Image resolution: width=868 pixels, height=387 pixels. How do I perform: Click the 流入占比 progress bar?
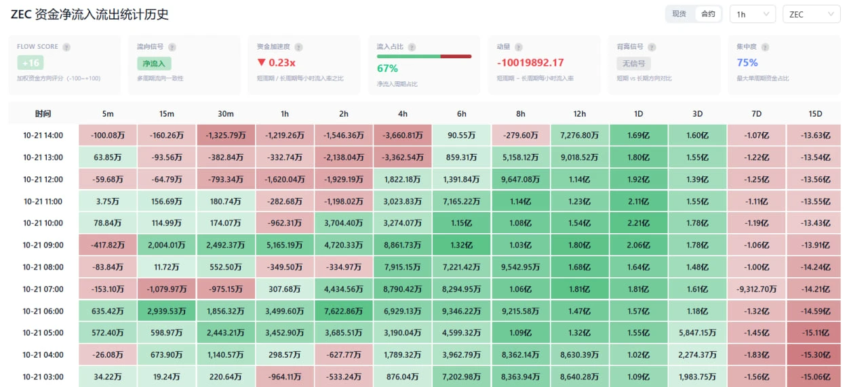pyautogui.click(x=424, y=56)
